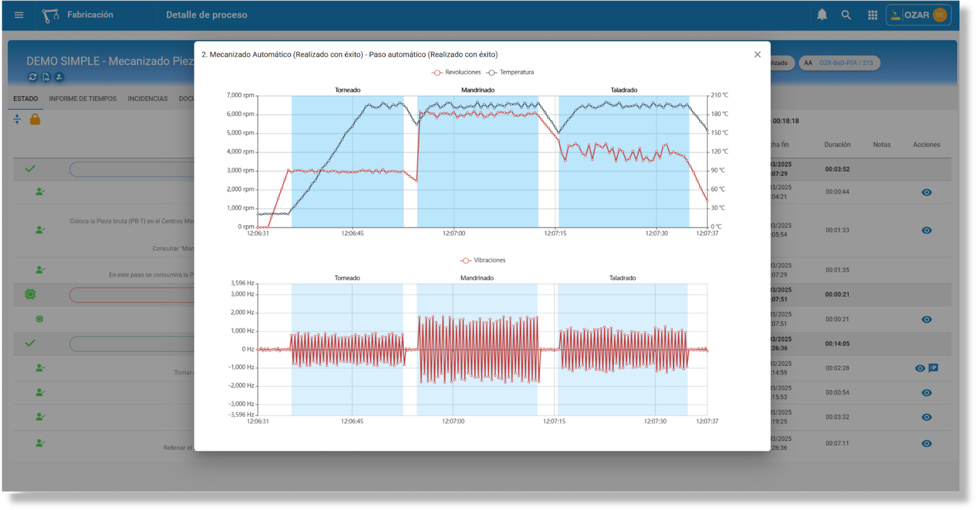Click the Fabricación module title

click(x=90, y=15)
